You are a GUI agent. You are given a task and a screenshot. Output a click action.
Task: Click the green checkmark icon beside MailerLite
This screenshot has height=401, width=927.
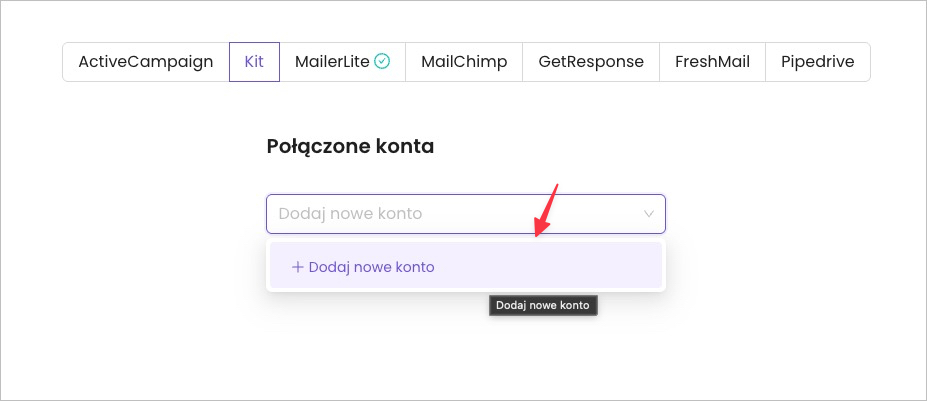pyautogui.click(x=382, y=62)
